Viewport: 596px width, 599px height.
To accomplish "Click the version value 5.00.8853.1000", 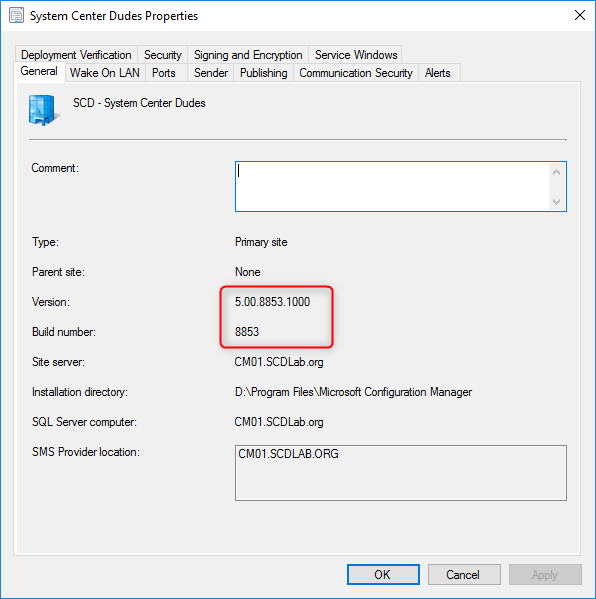I will coord(272,302).
